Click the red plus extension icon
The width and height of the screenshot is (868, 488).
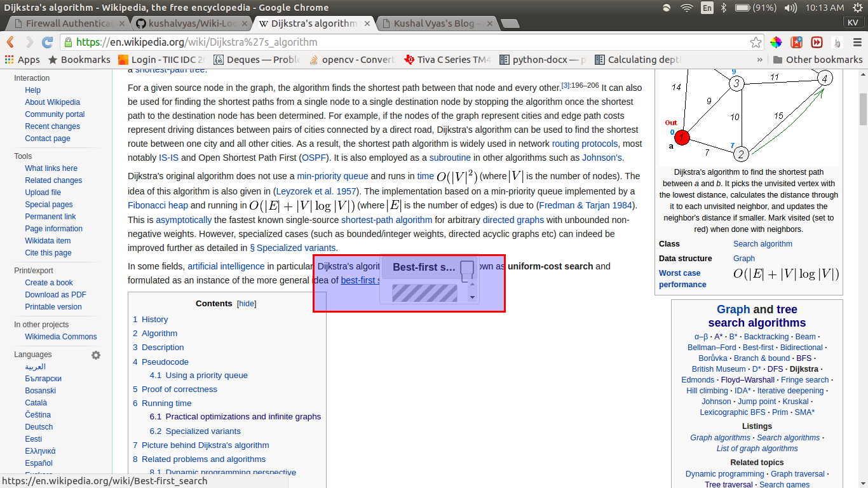click(x=796, y=43)
